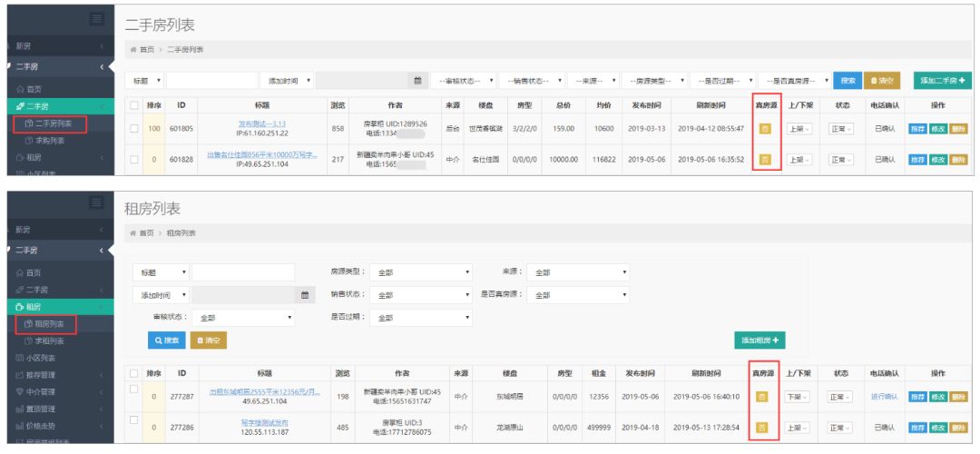Open 是否过期 dropdown on 租房列表 page
Viewport: 980px width, 454px height.
(421, 318)
